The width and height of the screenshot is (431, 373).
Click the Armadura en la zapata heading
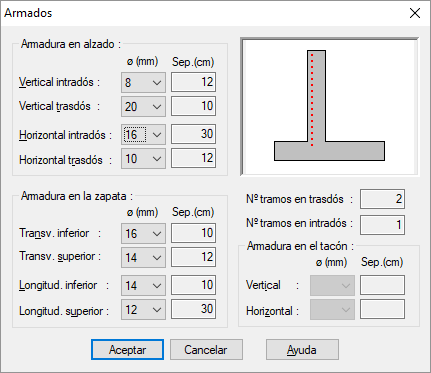(77, 196)
